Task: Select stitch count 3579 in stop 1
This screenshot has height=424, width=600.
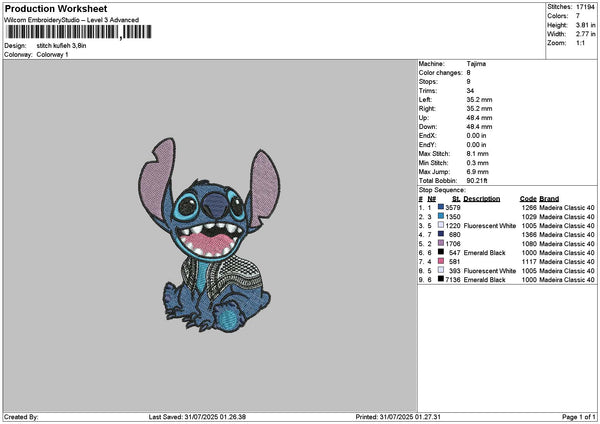Action: coord(453,208)
